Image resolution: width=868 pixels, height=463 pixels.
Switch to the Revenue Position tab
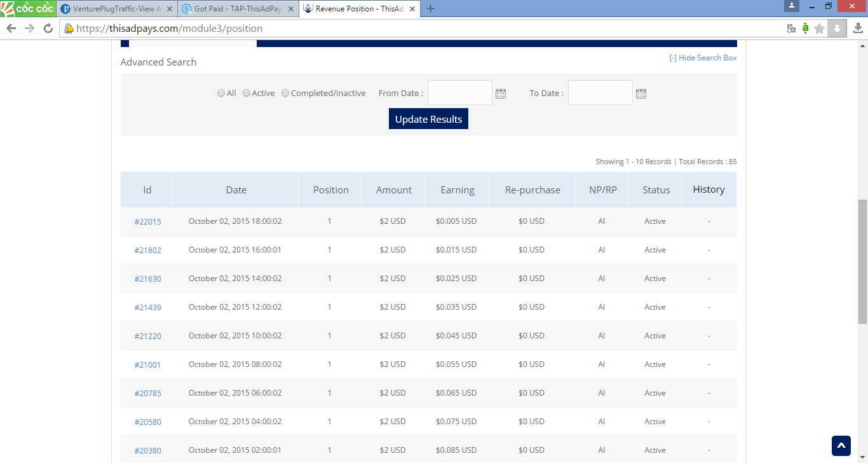(x=359, y=9)
